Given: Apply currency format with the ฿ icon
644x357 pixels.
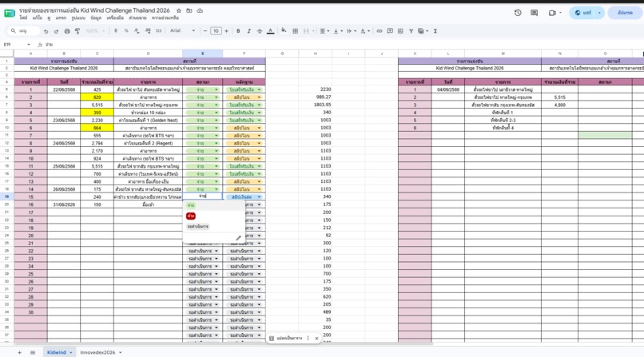Looking at the screenshot, I should click(x=116, y=31).
